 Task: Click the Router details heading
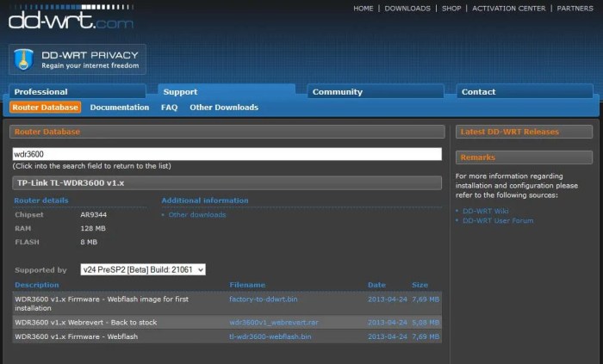[41, 201]
